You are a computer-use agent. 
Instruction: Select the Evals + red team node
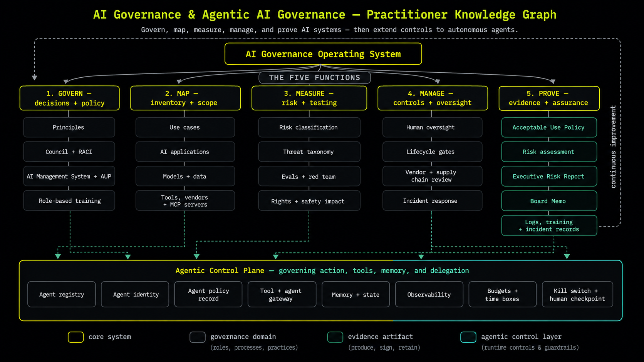point(309,176)
